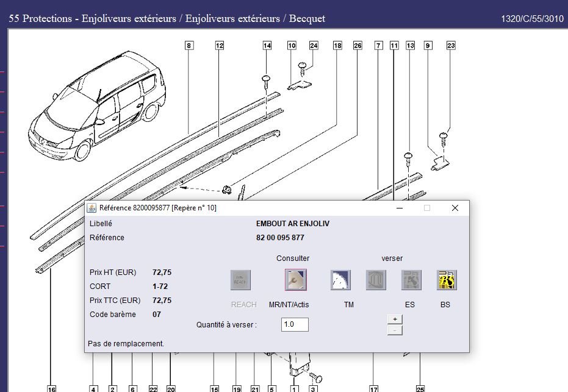Close the Référence 8200095877 dialog
The height and width of the screenshot is (392, 568).
point(455,208)
